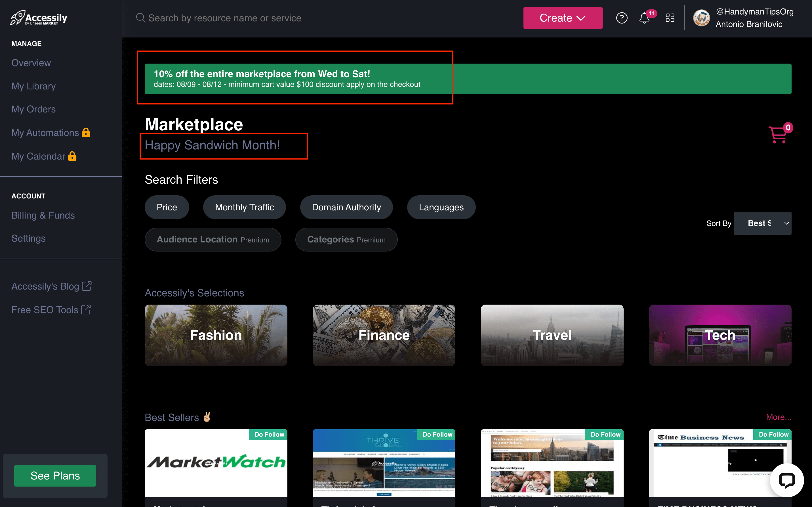
Task: Open the Time Business News listing
Action: (x=720, y=463)
